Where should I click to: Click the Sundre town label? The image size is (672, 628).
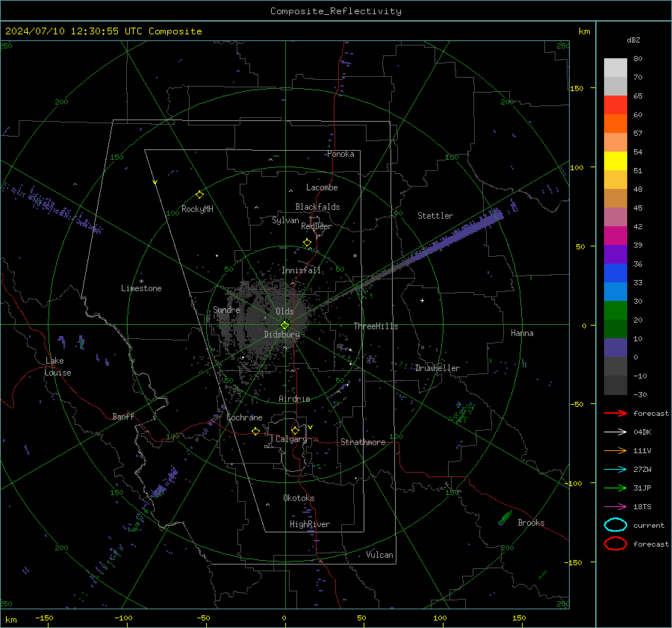[x=226, y=309]
